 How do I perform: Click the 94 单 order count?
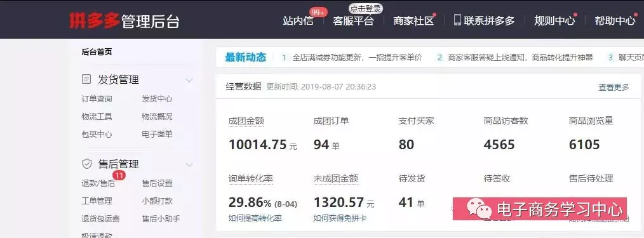[326, 145]
